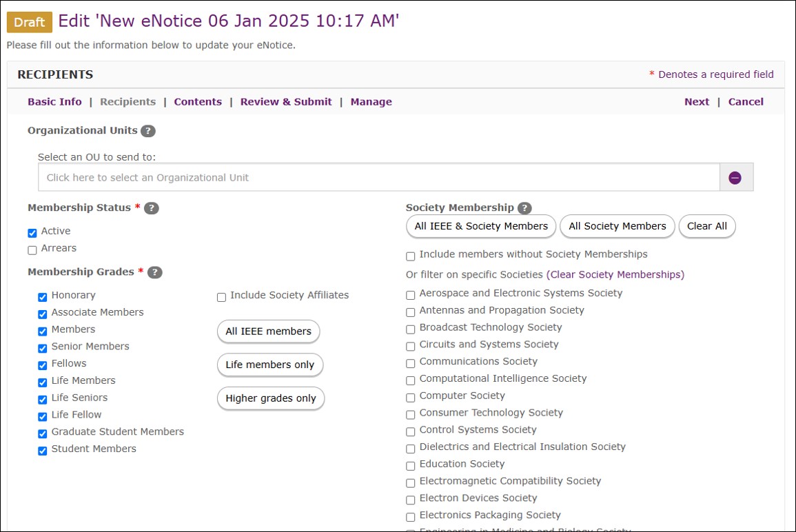Go to the Review & Submit tab

(286, 101)
